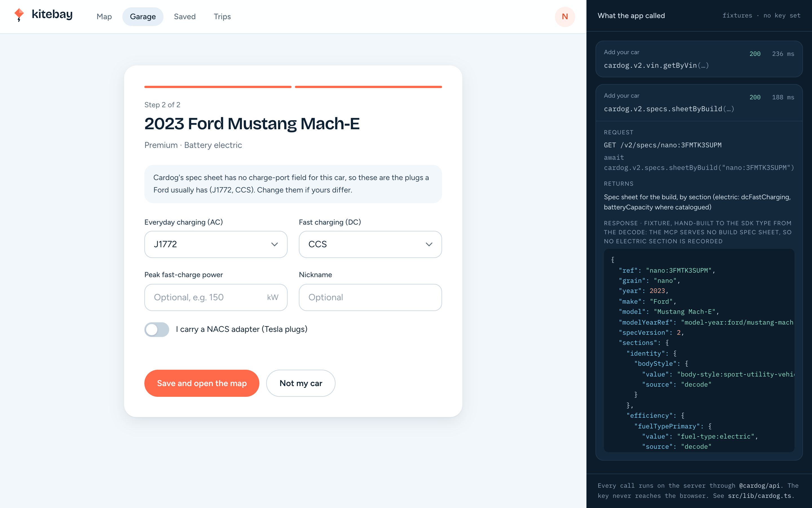Expand the cardog.v2.vin.getByVin call card

[x=699, y=59]
